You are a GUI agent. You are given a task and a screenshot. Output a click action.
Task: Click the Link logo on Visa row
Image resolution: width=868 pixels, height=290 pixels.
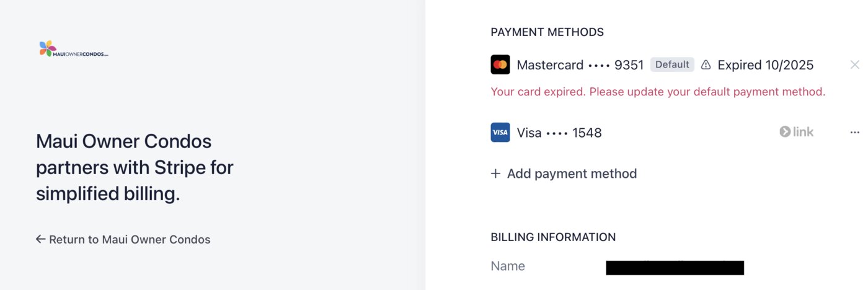coord(796,132)
